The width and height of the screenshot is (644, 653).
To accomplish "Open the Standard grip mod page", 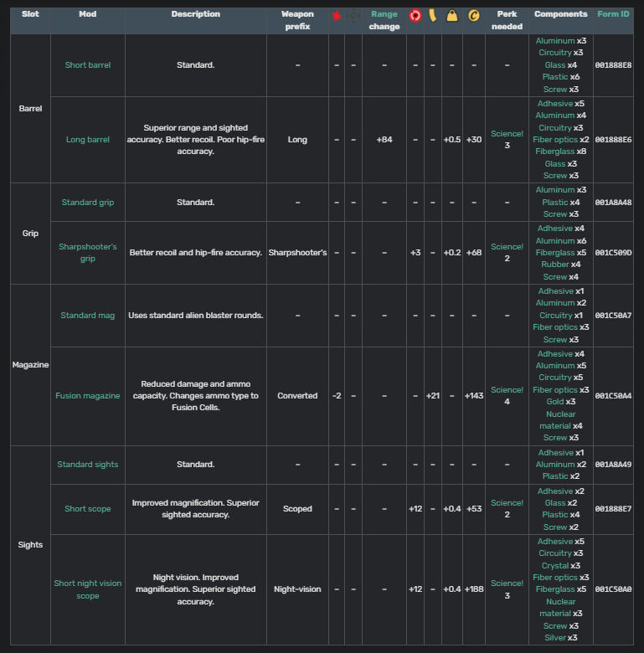I will click(x=88, y=203).
